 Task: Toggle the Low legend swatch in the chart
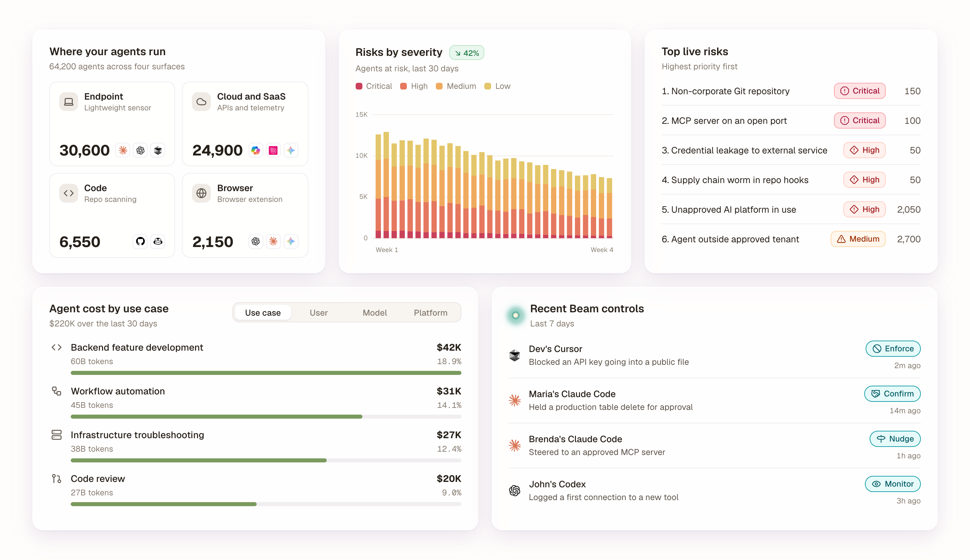coord(488,86)
